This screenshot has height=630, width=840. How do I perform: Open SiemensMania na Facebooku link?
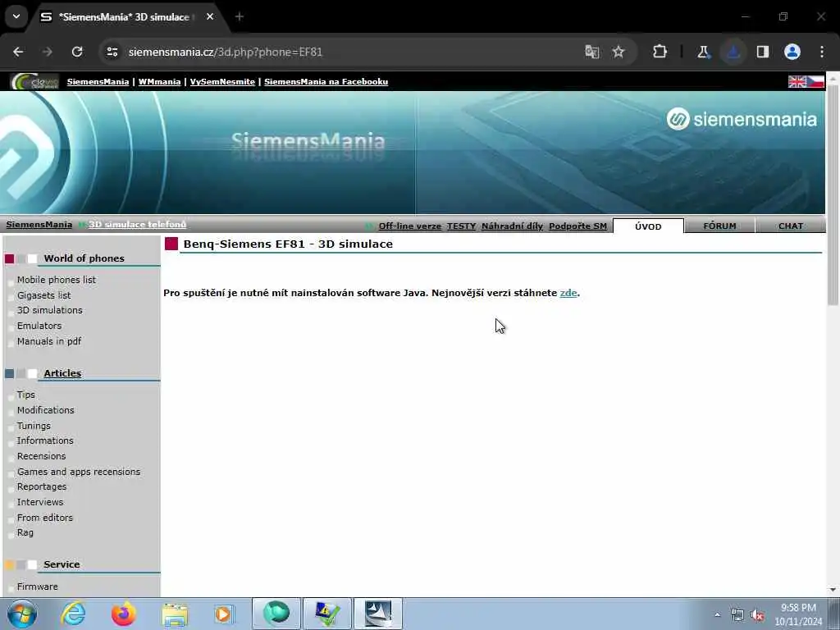pos(326,81)
